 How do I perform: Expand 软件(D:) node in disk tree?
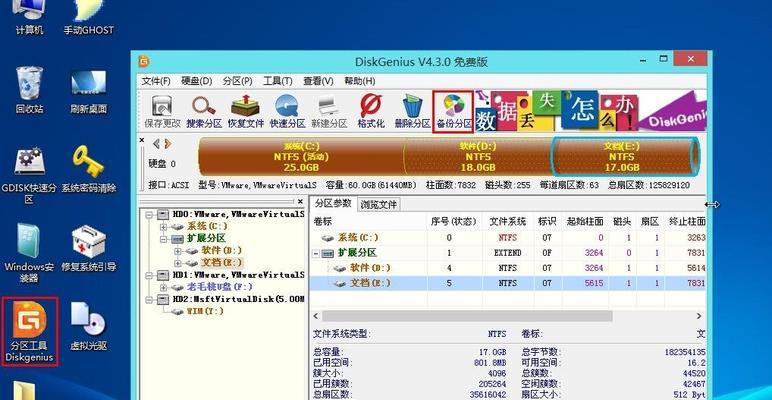177,251
